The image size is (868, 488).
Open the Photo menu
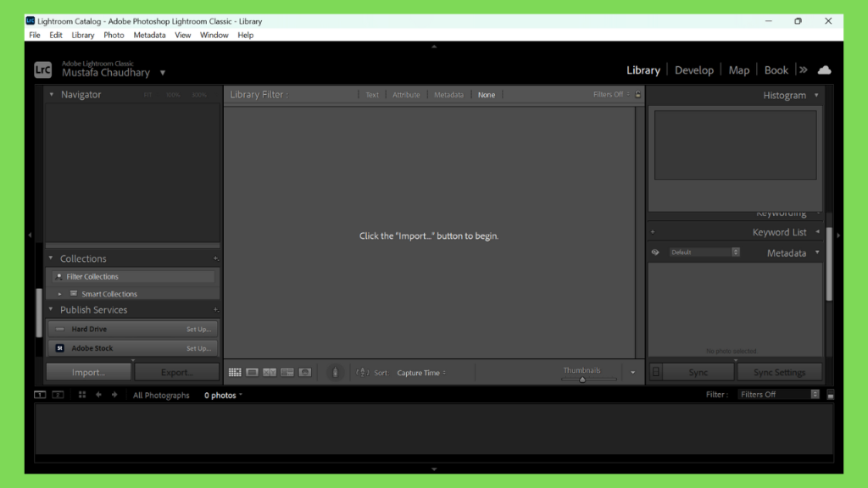114,35
